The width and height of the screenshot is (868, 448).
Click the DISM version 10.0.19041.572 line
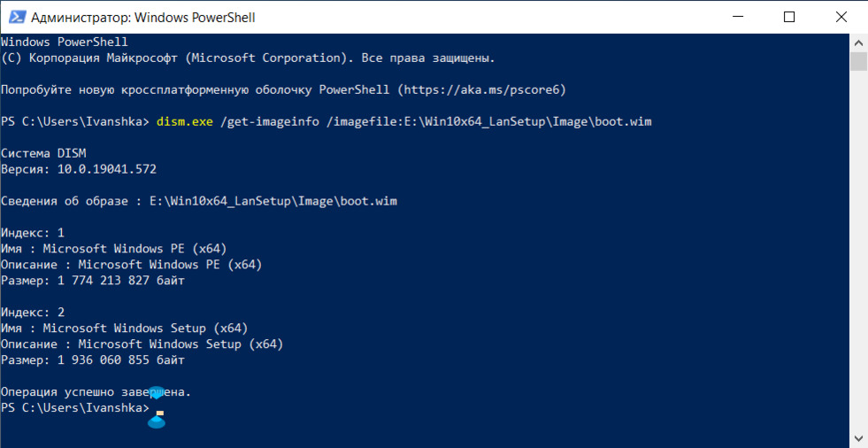(79, 169)
